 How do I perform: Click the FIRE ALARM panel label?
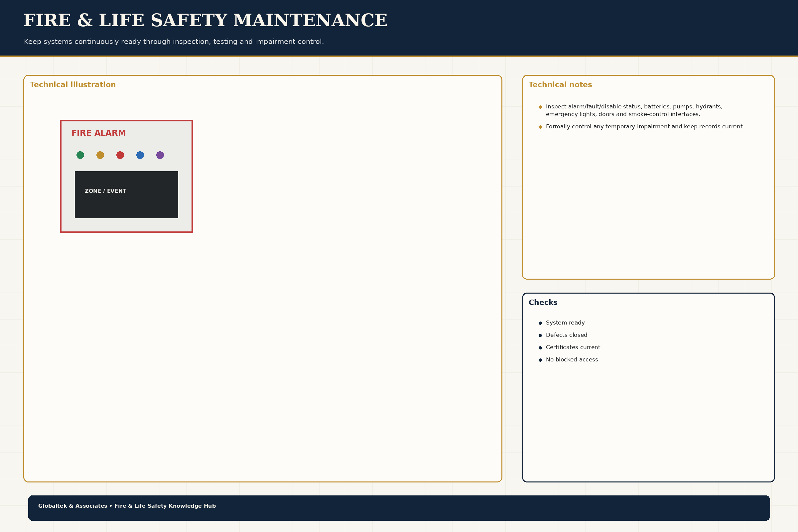point(98,133)
